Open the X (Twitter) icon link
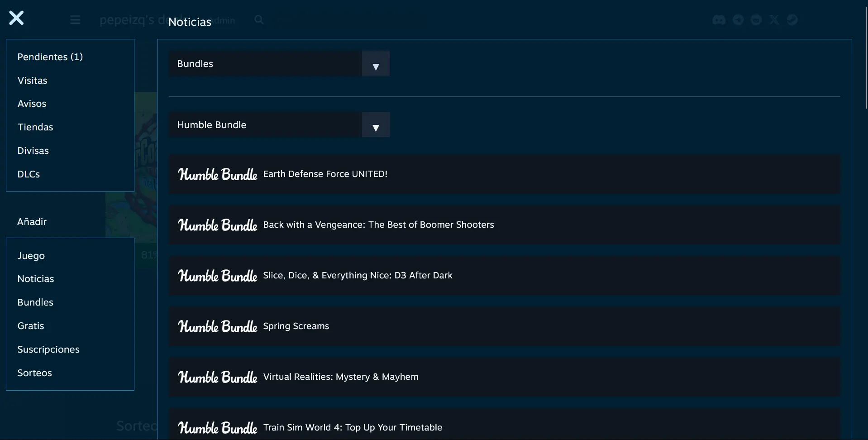This screenshot has height=440, width=868. click(x=774, y=20)
